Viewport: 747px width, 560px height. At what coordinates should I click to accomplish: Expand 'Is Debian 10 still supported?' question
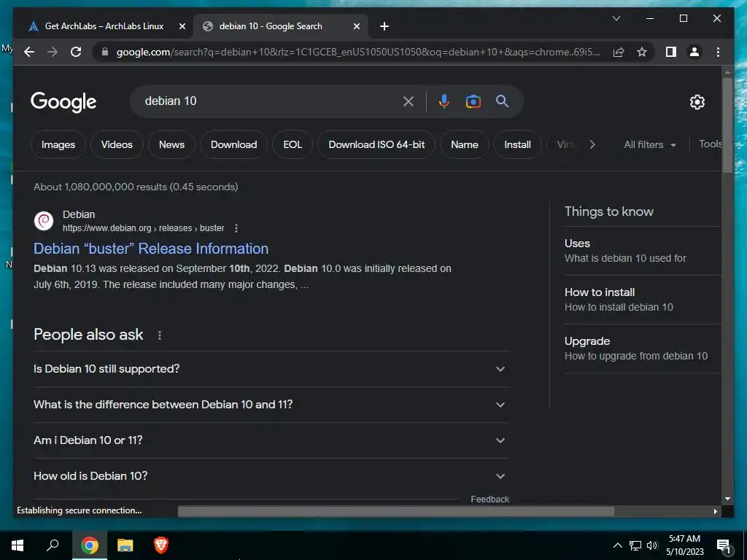[x=271, y=368]
